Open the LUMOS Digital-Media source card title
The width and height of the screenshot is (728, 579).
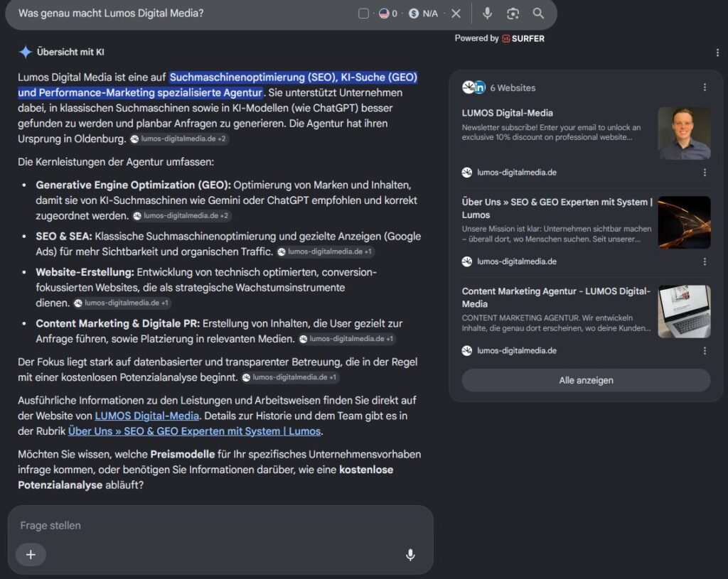point(507,113)
